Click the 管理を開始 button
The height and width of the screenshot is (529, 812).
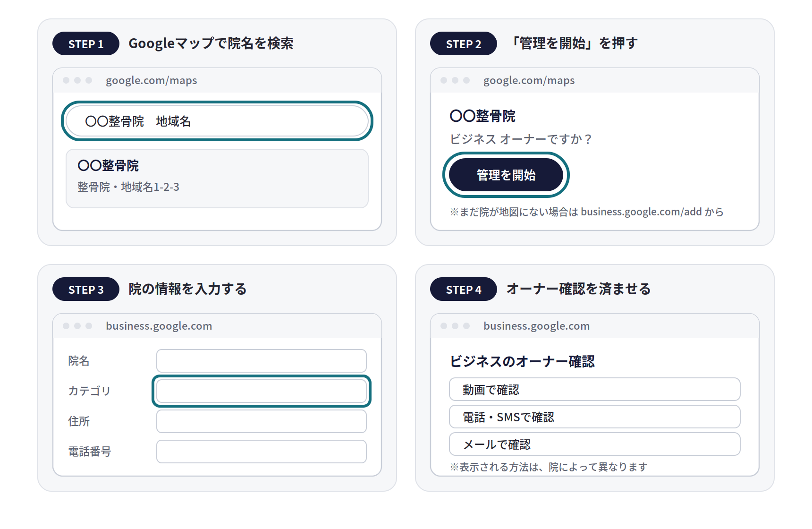click(506, 175)
